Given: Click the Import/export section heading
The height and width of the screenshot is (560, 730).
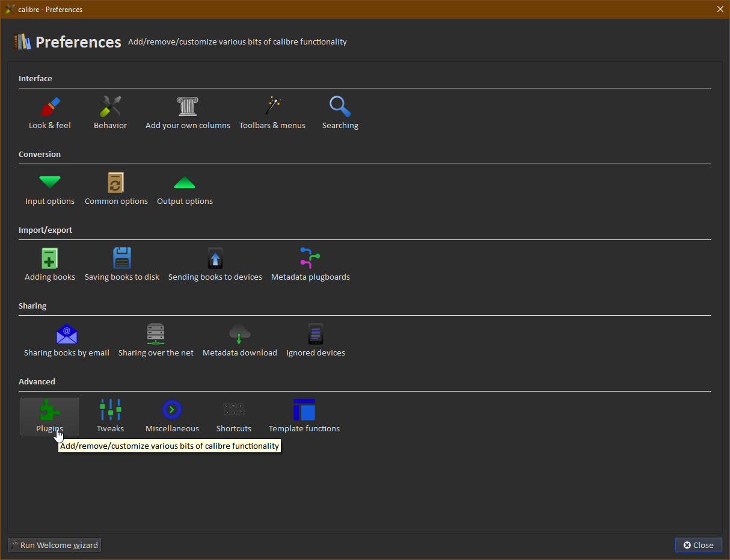Looking at the screenshot, I should pyautogui.click(x=46, y=230).
